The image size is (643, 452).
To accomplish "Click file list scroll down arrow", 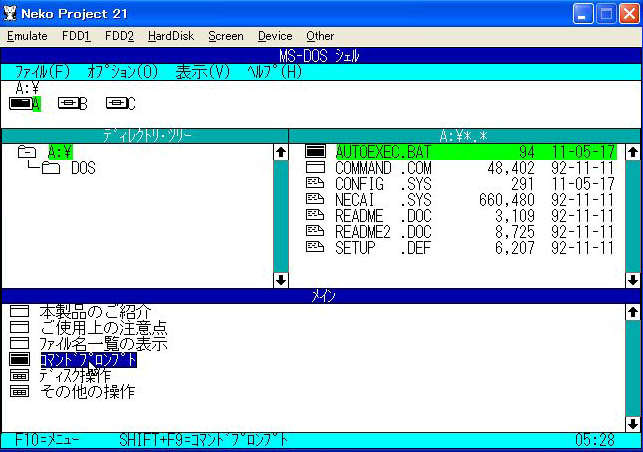I will pos(633,280).
